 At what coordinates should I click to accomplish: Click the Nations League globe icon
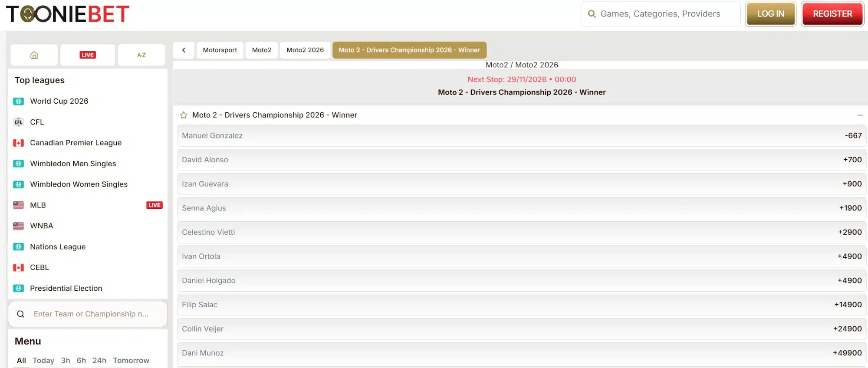click(x=18, y=247)
